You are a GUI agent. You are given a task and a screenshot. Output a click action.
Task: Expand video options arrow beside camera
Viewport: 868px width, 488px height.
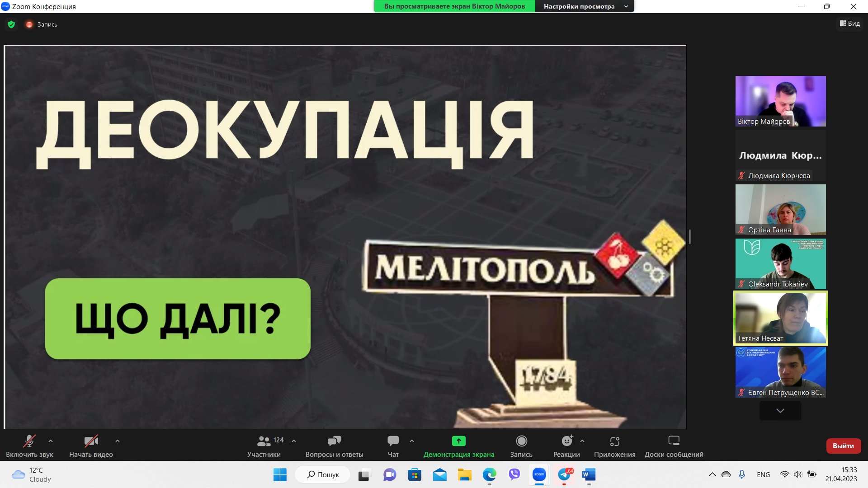click(118, 441)
